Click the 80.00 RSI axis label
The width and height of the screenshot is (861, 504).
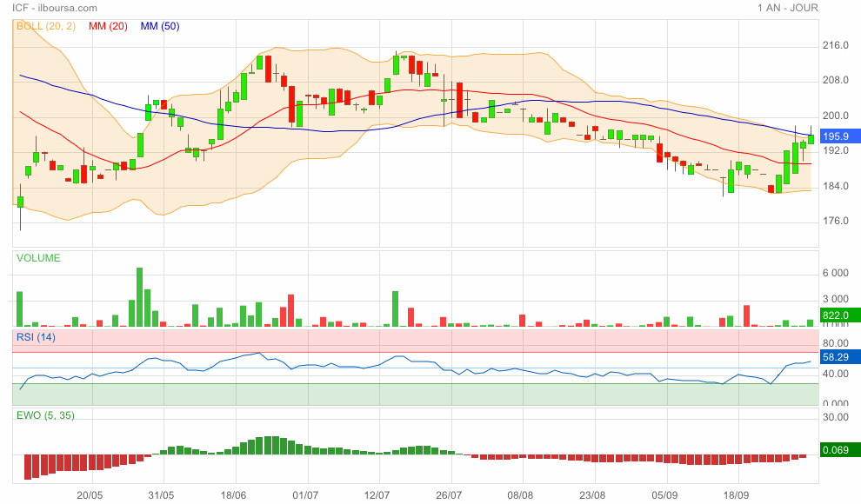(x=835, y=343)
